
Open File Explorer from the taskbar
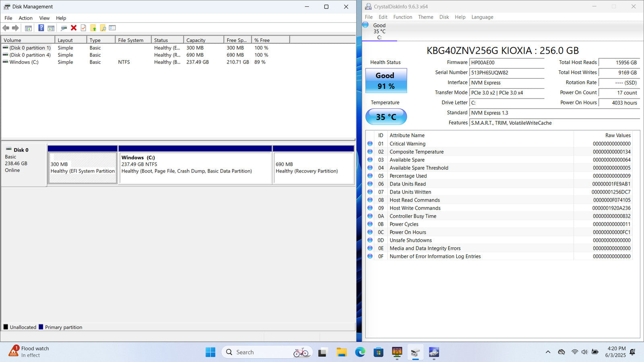341,352
